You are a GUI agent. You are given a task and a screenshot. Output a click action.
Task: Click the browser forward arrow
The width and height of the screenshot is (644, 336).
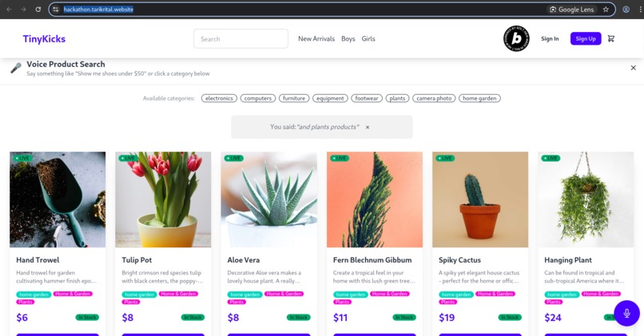pyautogui.click(x=23, y=10)
